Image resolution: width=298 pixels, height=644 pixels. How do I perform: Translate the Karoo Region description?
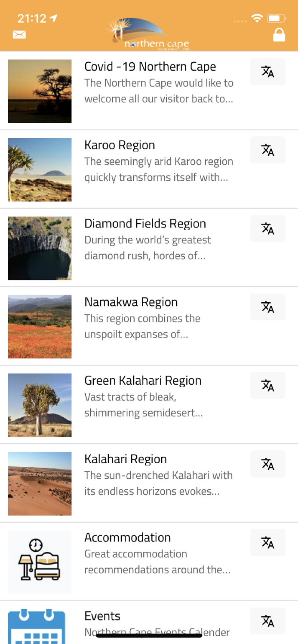click(x=267, y=150)
